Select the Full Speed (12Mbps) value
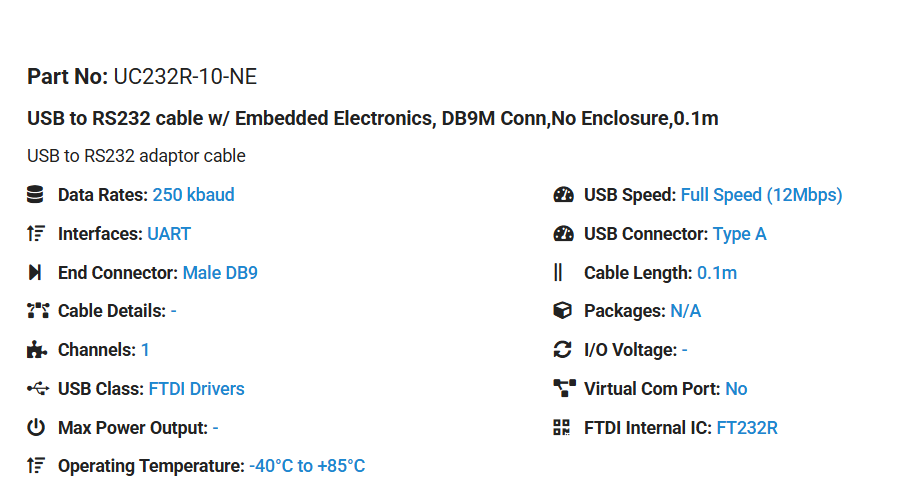The image size is (919, 500). 761,195
